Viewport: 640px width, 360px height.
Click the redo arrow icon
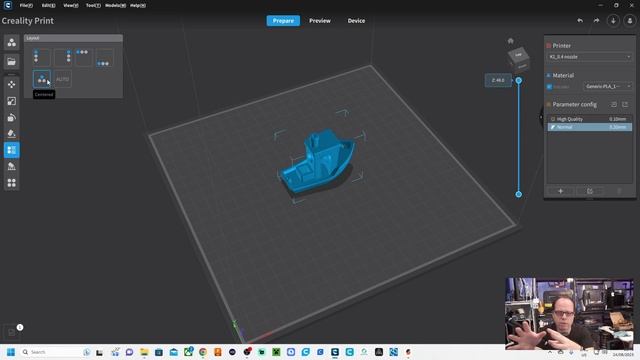596,20
